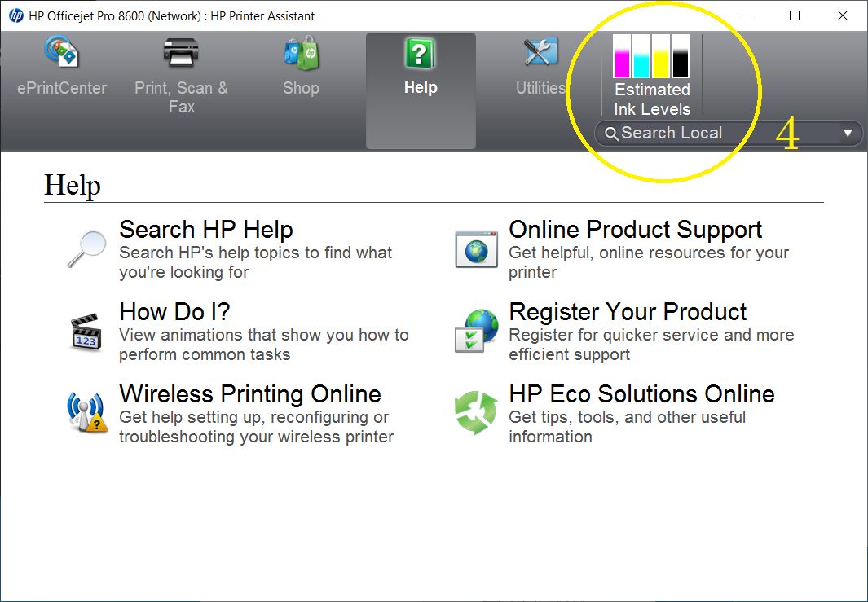This screenshot has width=868, height=602.
Task: Click the black ink level bar
Action: [681, 56]
